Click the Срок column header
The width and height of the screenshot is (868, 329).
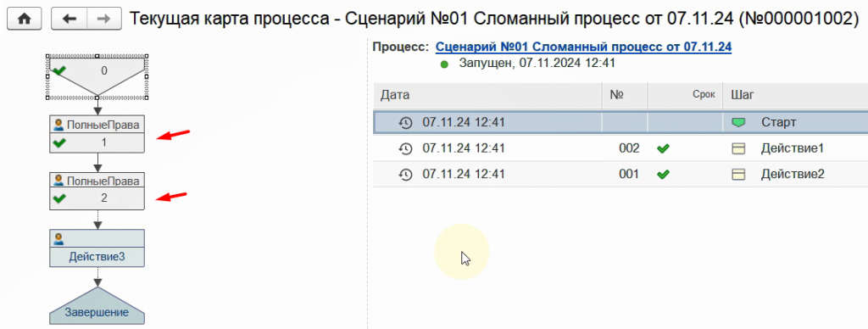point(685,95)
